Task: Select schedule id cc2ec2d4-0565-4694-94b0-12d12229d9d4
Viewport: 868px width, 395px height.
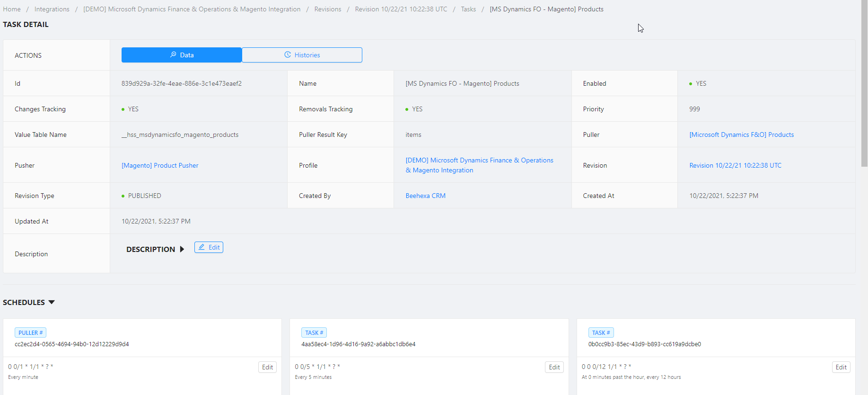Action: (x=72, y=344)
